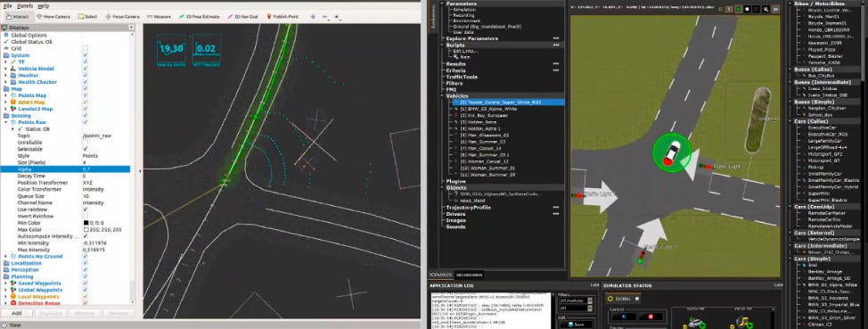Click the Topic /points_raw field
Screen dimensions: 868x329
[x=105, y=136]
